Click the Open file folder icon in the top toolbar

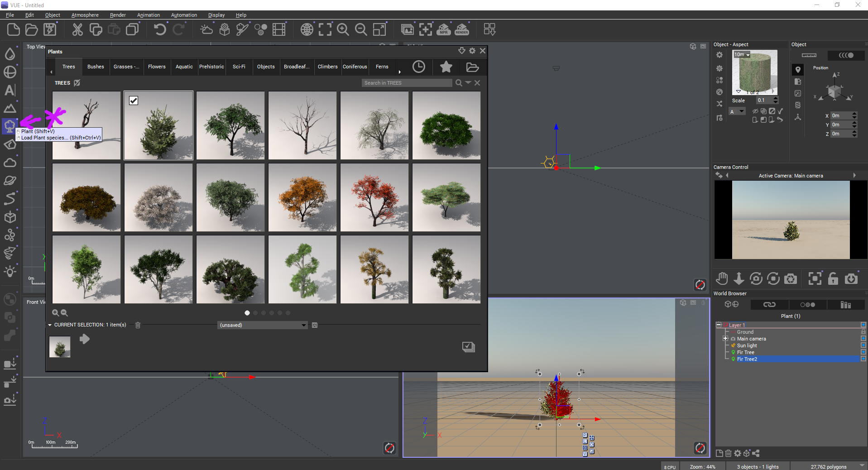coord(32,30)
